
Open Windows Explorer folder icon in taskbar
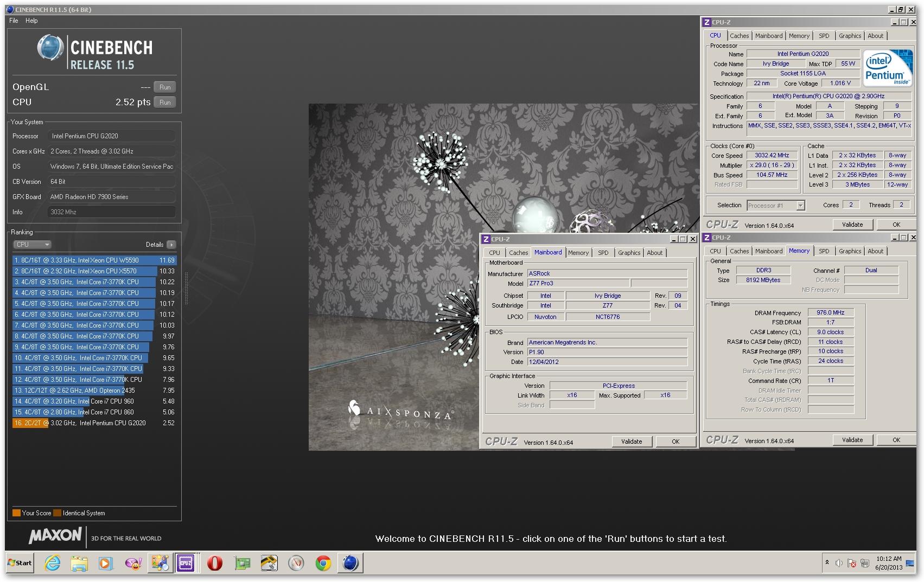[79, 563]
